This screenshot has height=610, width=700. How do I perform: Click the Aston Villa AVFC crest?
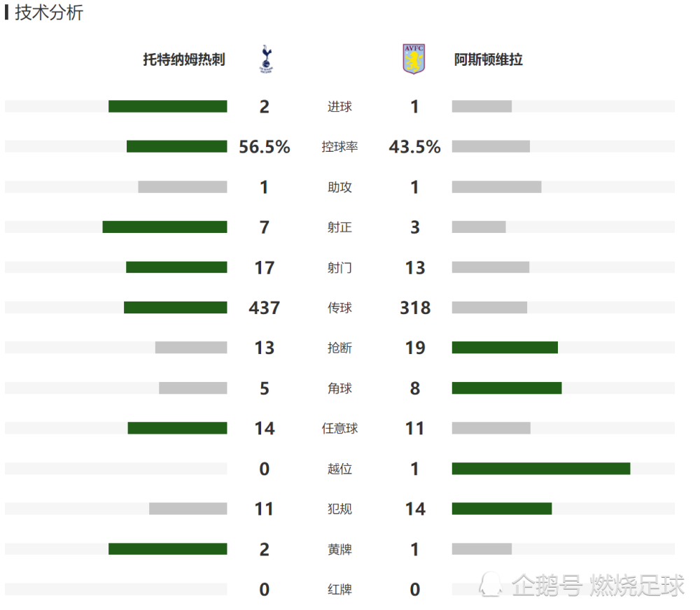pos(414,59)
